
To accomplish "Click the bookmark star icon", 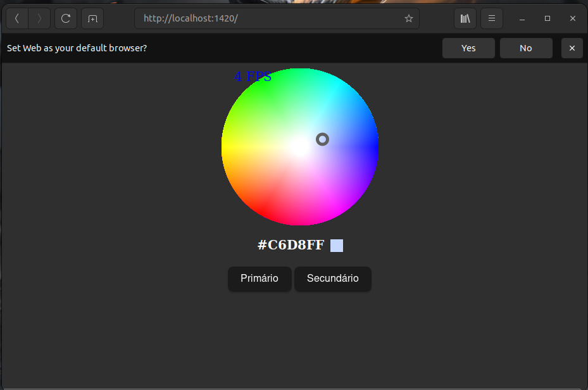I will coord(408,18).
